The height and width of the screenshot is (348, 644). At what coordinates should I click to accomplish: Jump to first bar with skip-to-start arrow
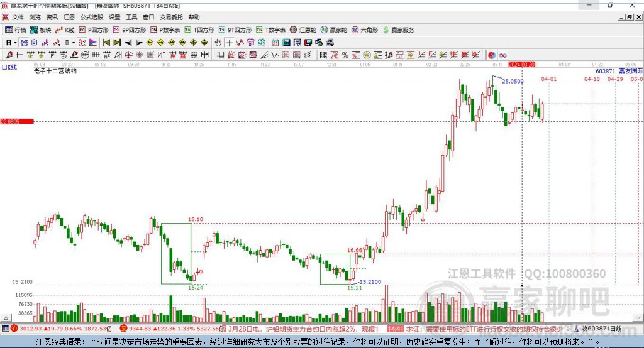[x=106, y=43]
